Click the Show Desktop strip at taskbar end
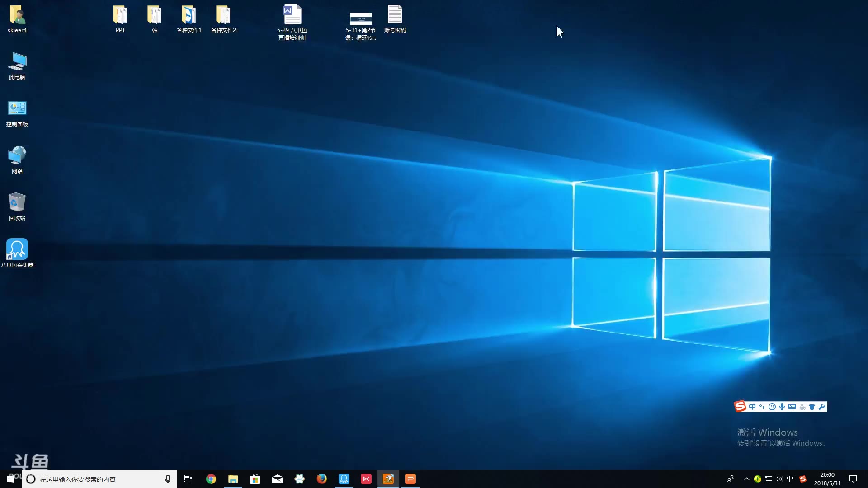 pos(866,479)
